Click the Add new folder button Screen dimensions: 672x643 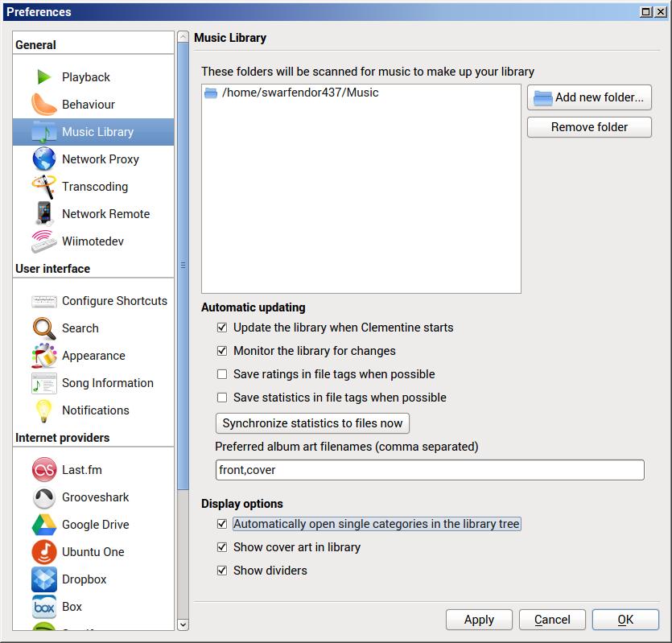point(589,97)
